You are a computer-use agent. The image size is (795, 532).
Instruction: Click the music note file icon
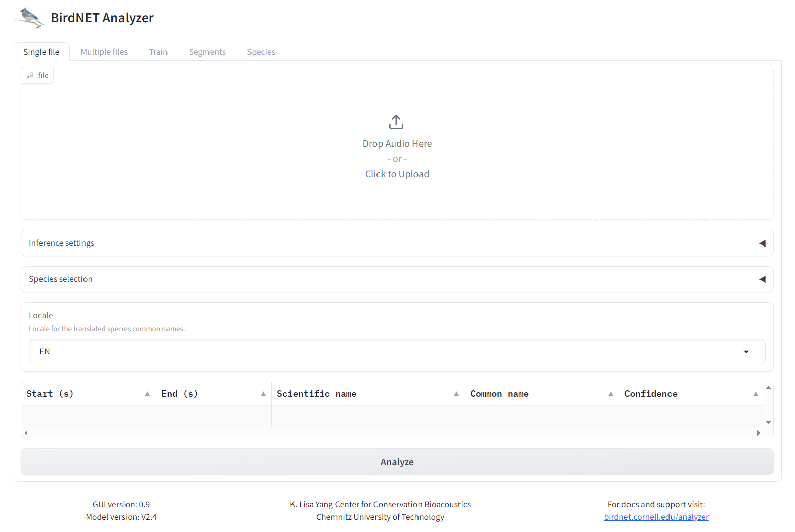(x=30, y=75)
